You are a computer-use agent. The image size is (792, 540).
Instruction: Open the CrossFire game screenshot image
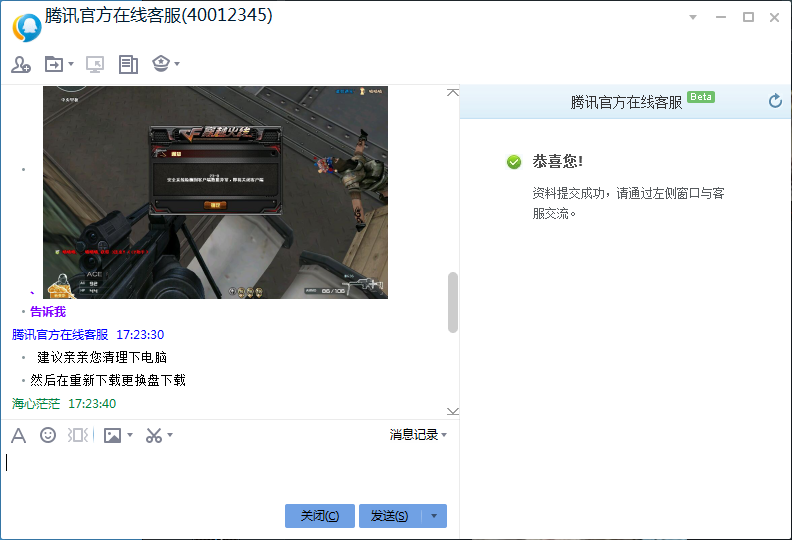(x=215, y=192)
